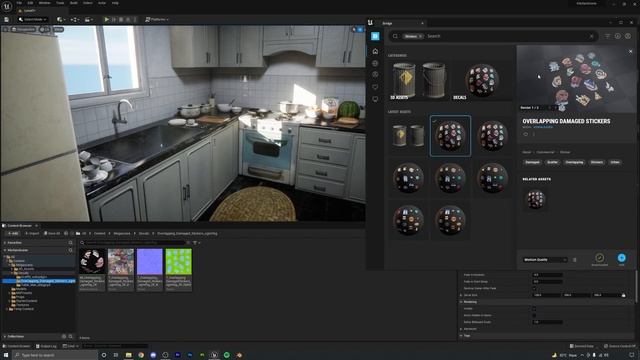Click the Bridge local library monitor icon
This screenshot has width=640, height=360.
pos(375,99)
